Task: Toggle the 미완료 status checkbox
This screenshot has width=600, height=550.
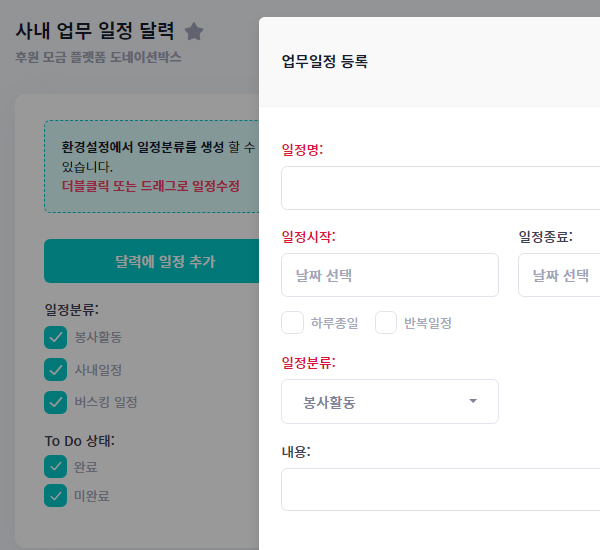Action: [56, 495]
